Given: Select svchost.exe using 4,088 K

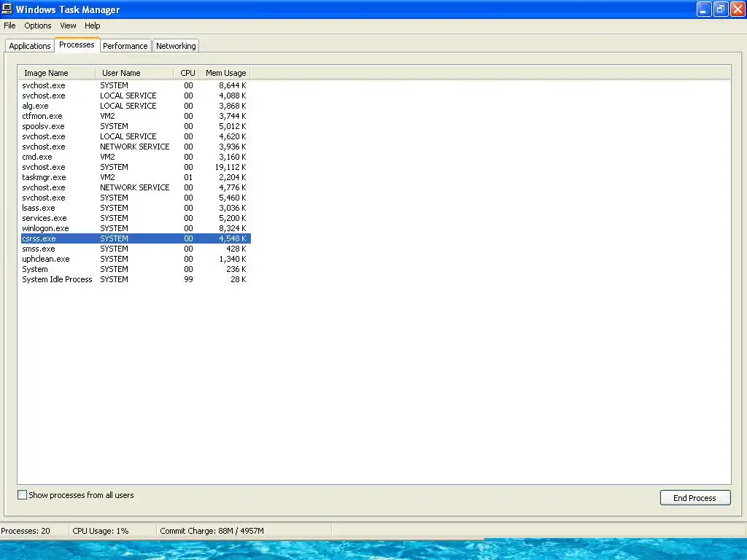Looking at the screenshot, I should point(135,96).
